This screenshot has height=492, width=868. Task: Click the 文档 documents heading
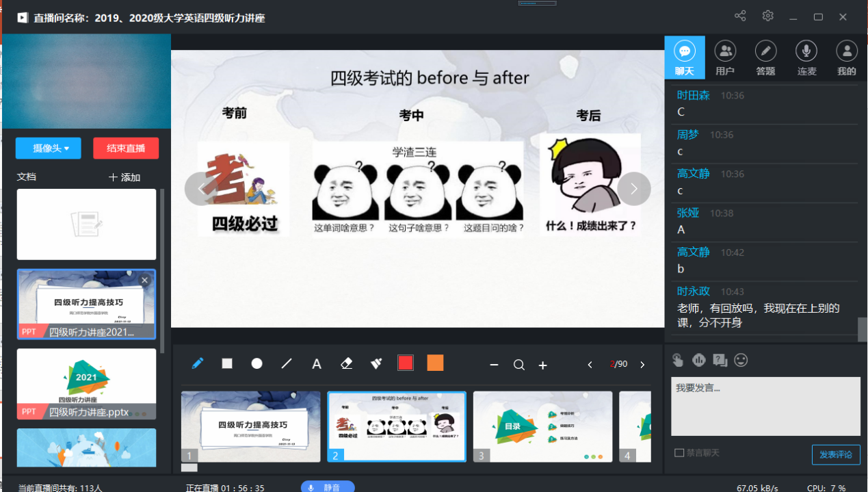27,177
